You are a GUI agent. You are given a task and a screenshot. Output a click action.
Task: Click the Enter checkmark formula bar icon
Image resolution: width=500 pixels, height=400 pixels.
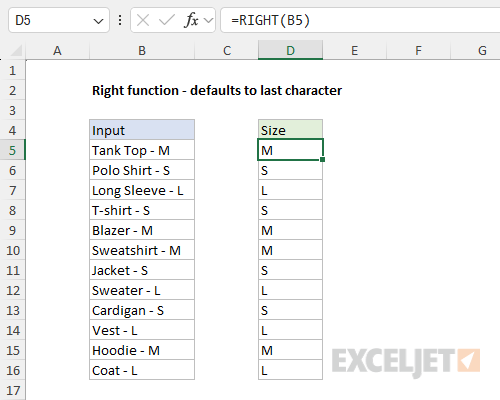(x=167, y=21)
